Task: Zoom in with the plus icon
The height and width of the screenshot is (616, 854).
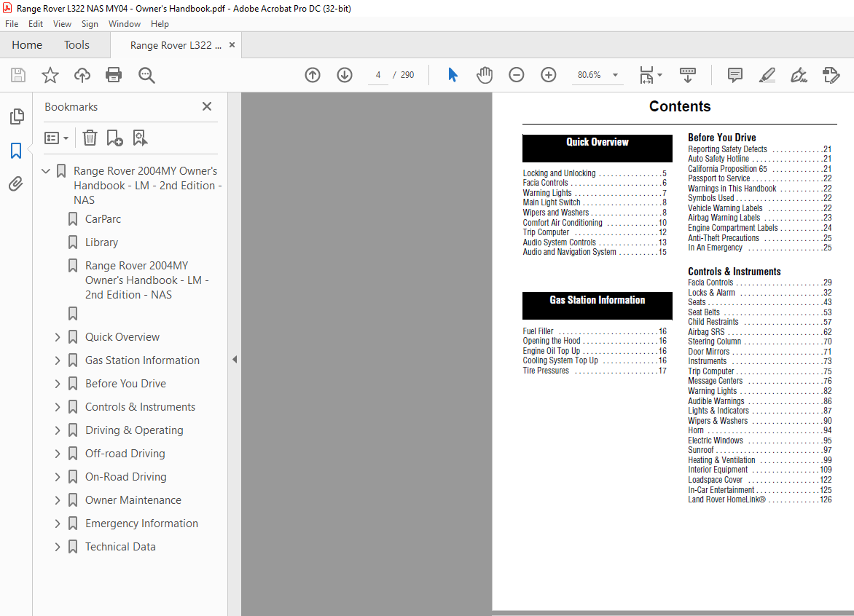Action: pyautogui.click(x=549, y=75)
